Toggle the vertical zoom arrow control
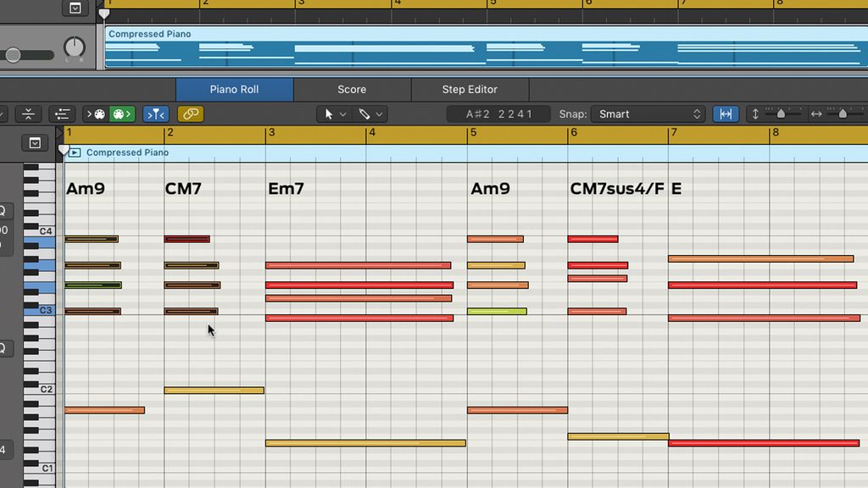Viewport: 868px width, 488px height. [x=754, y=114]
